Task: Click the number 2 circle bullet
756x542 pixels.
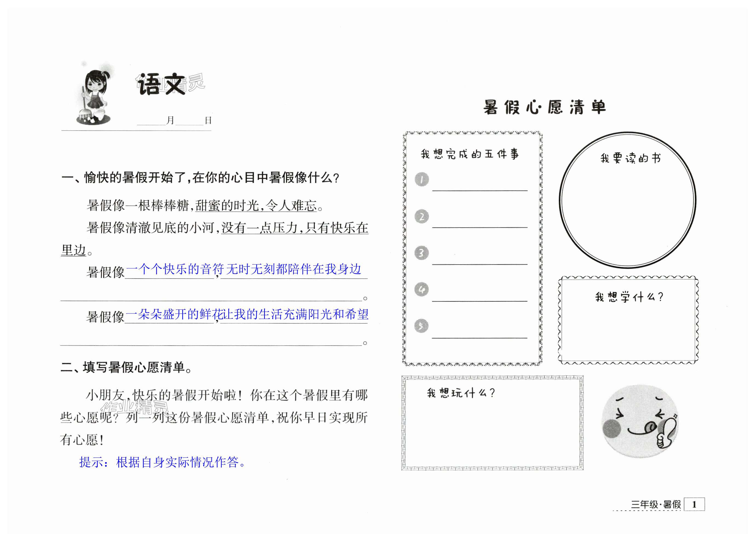Action: (x=422, y=216)
